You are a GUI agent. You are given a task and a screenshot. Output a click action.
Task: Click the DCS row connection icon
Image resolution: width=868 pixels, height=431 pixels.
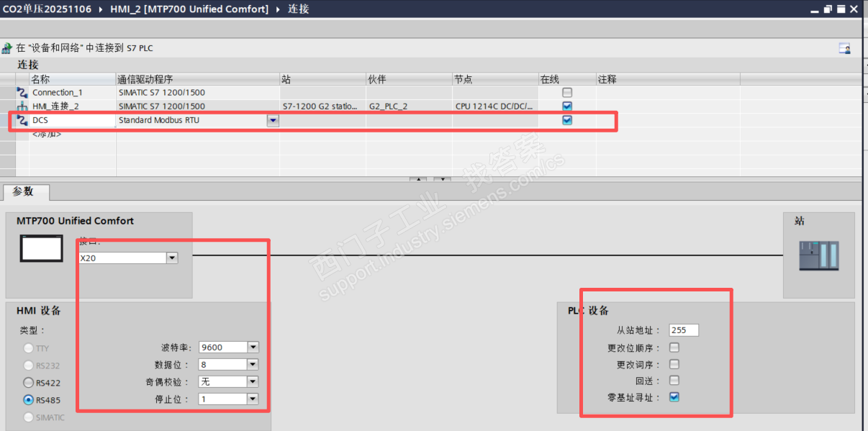click(22, 120)
